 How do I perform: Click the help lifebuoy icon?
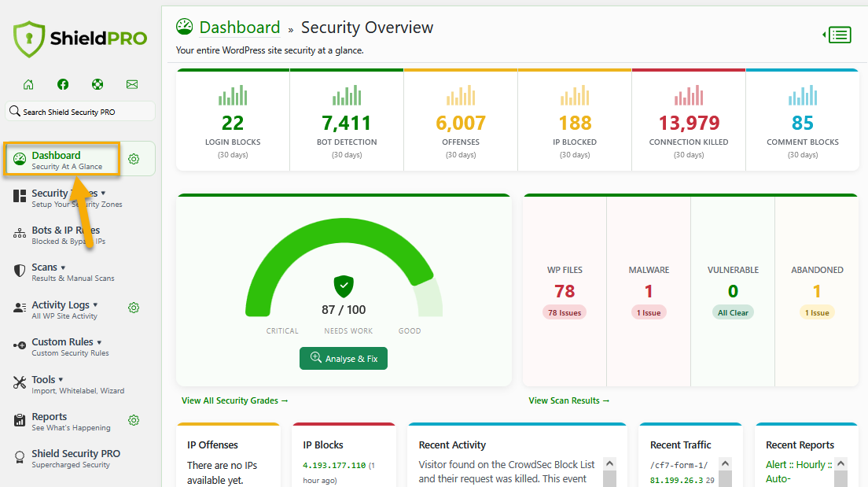(97, 84)
